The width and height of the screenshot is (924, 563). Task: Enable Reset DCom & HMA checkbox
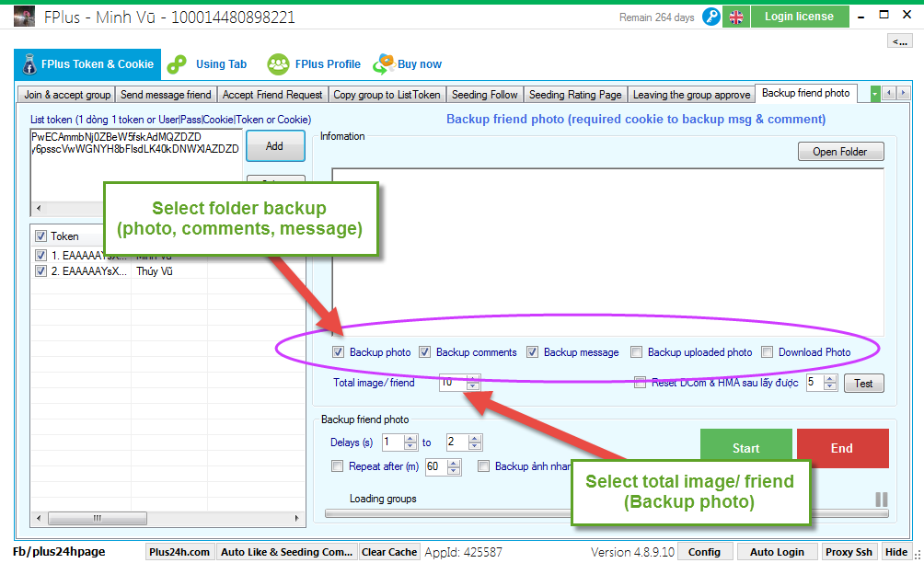pos(640,383)
